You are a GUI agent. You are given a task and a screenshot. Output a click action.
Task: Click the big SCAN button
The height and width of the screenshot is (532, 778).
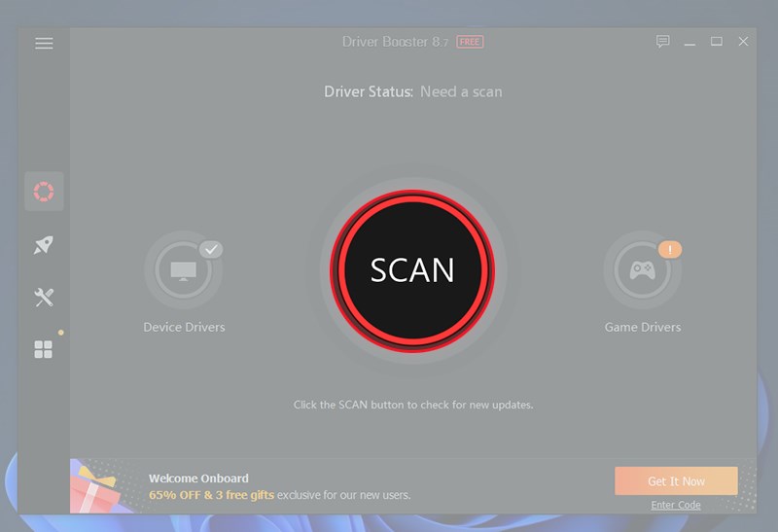coord(412,270)
